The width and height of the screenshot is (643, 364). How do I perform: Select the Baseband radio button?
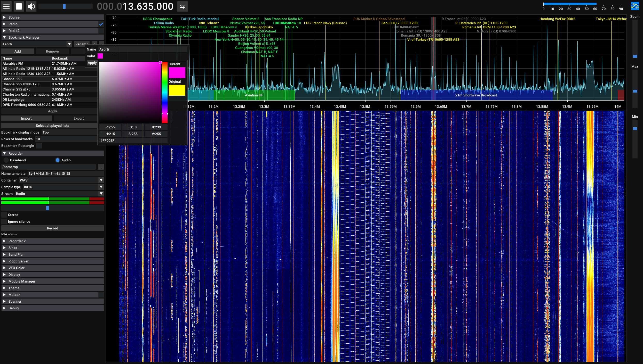[x=6, y=160]
